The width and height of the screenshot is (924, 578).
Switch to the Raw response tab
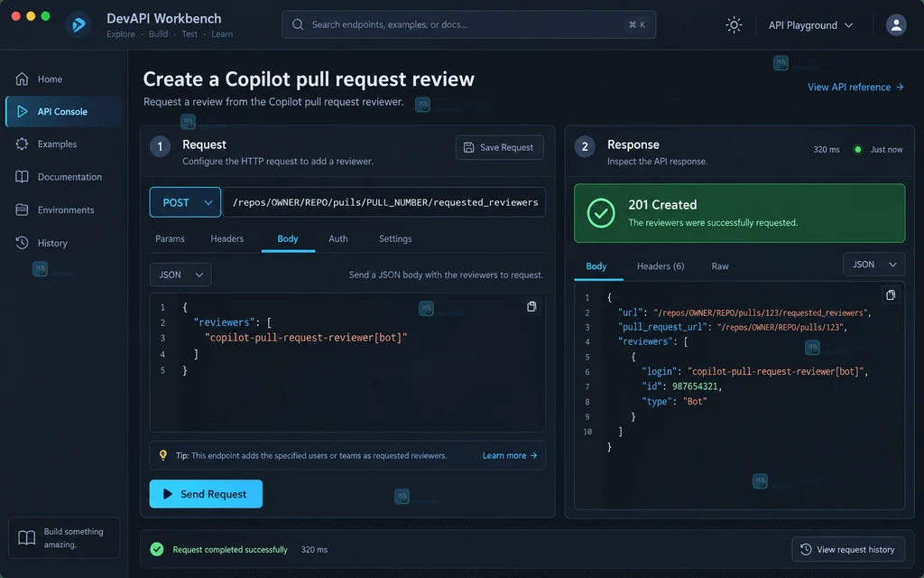tap(720, 266)
